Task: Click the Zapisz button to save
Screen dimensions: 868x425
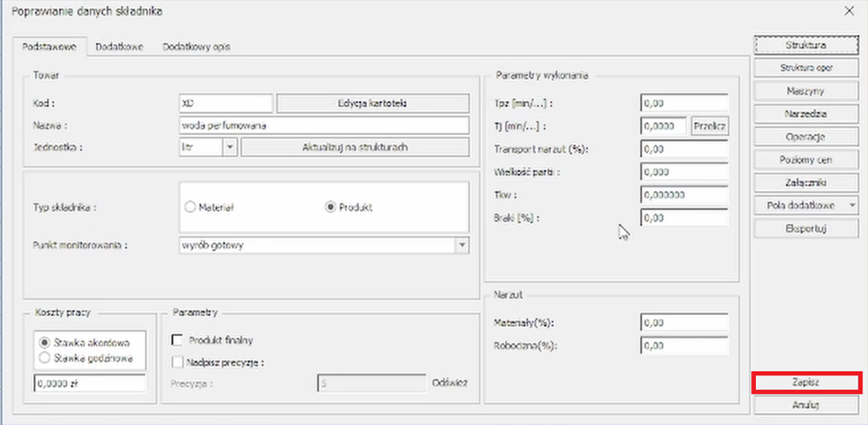Action: pyautogui.click(x=806, y=382)
